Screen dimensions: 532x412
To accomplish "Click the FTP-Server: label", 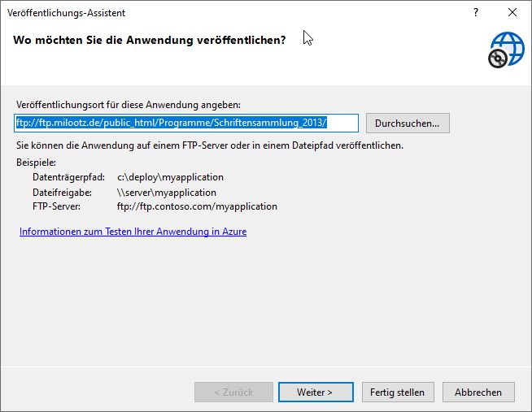I will (x=58, y=206).
